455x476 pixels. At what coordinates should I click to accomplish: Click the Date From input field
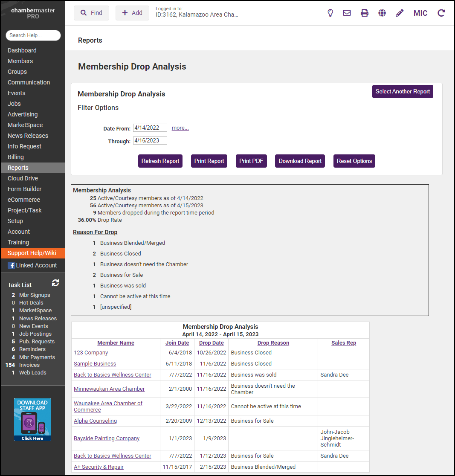(x=150, y=128)
